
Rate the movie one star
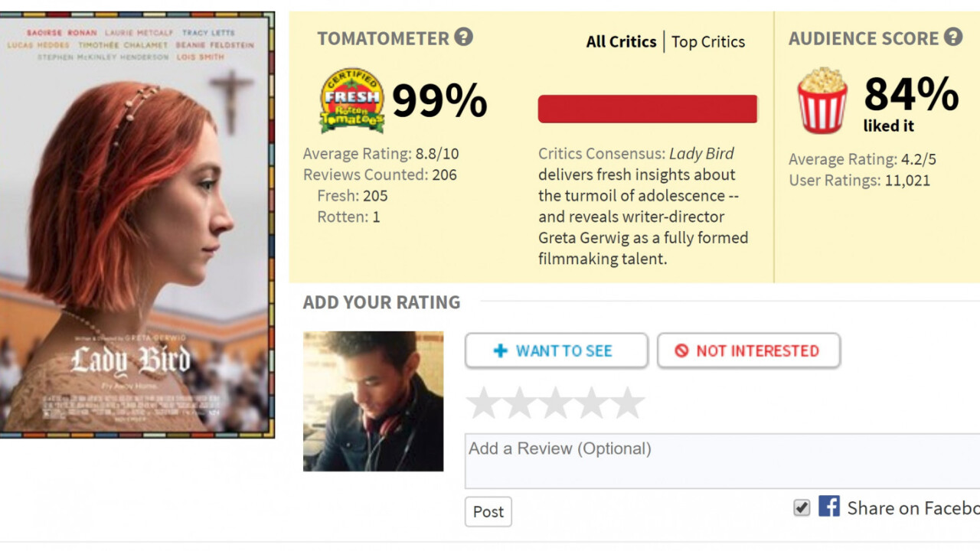pos(483,403)
